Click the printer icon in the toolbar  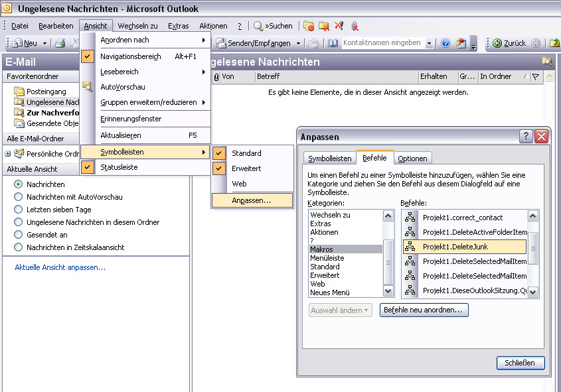(60, 43)
